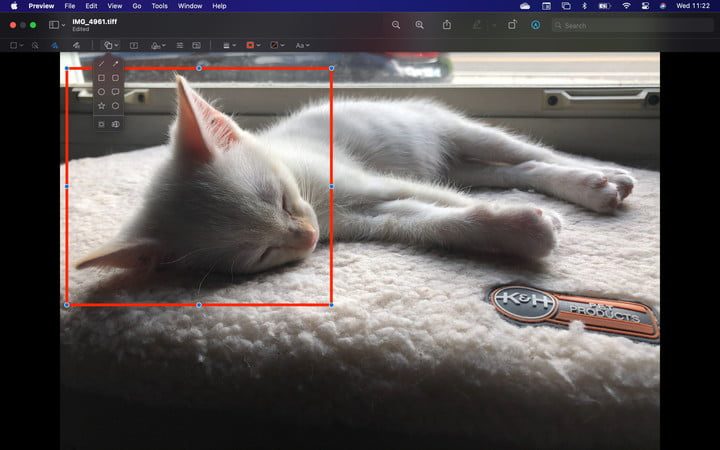The image size is (720, 450).
Task: Toggle the Instant Alpha tool
Action: click(x=35, y=45)
